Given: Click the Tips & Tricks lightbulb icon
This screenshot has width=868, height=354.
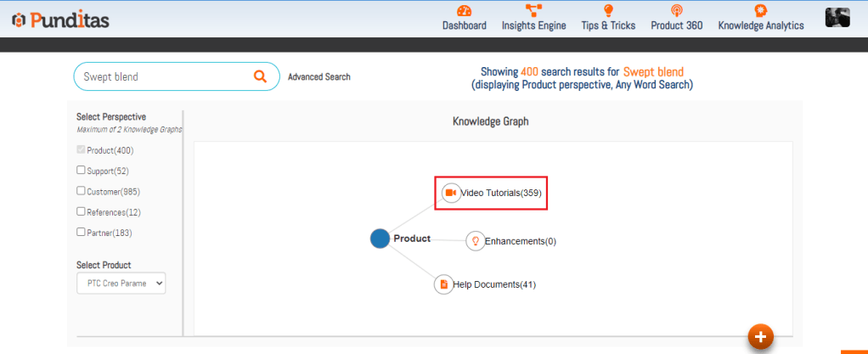Looking at the screenshot, I should tap(608, 11).
